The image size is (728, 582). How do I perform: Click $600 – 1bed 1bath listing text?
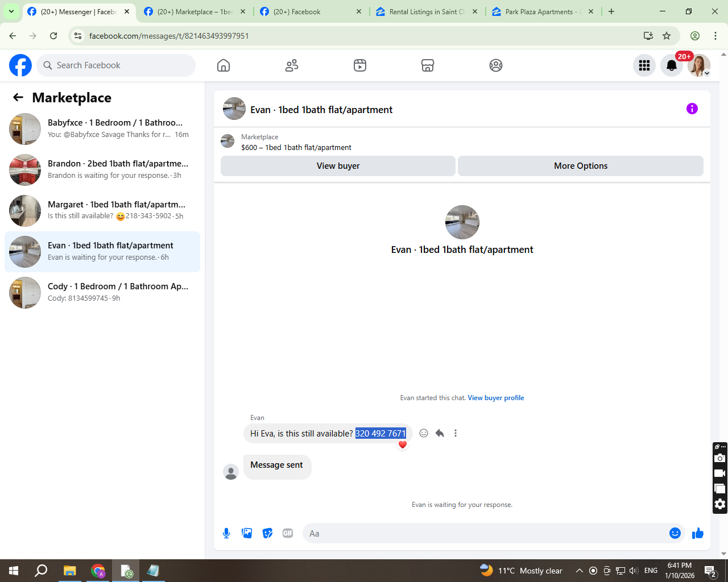pos(296,147)
